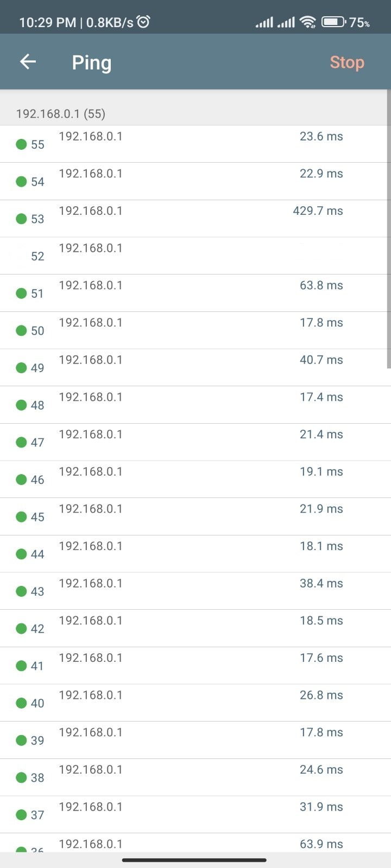Viewport: 391px width, 868px height.
Task: Click the vertical scrollbar thumb
Action: tap(388, 229)
